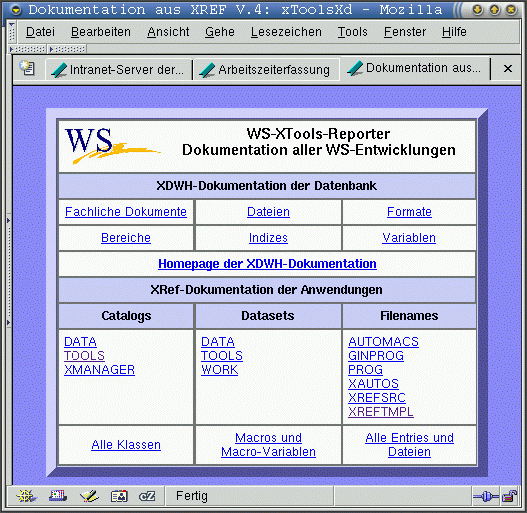This screenshot has width=527, height=513.
Task: Click the Fertig status bar text
Action: 192,496
